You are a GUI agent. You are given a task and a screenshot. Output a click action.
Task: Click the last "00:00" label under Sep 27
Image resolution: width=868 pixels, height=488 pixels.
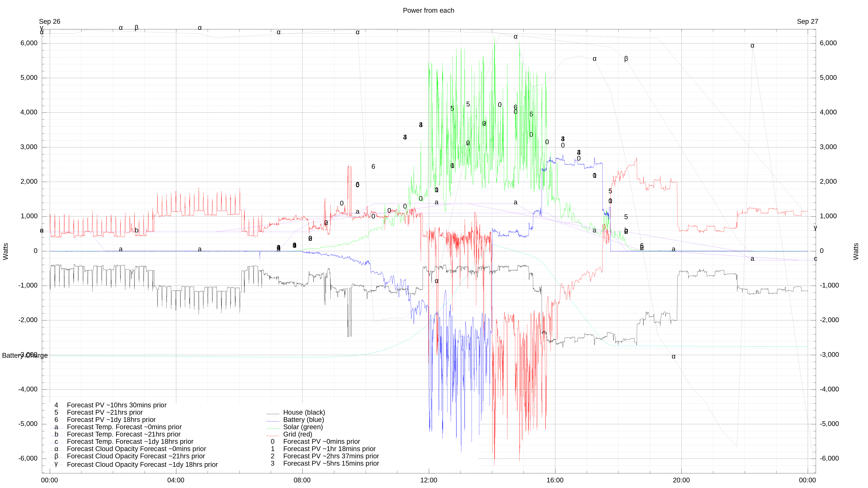807,480
